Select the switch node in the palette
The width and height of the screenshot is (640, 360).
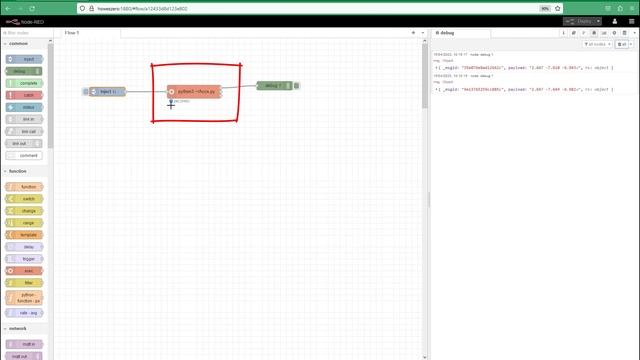click(24, 199)
